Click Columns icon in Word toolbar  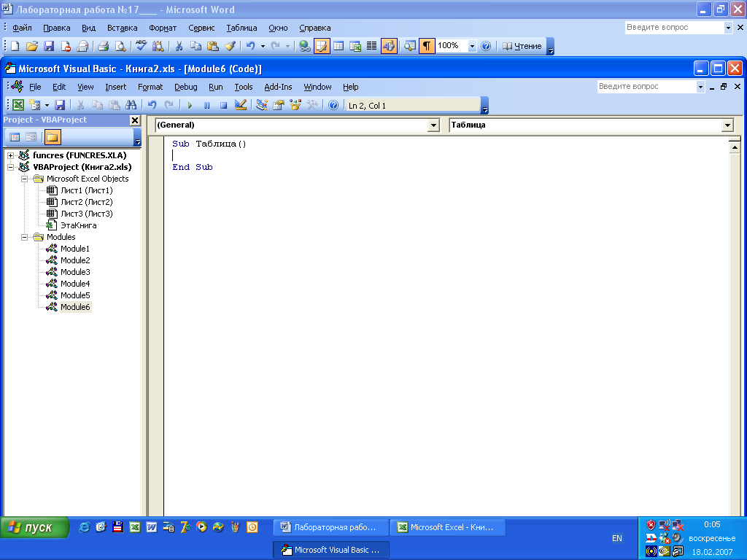click(372, 46)
